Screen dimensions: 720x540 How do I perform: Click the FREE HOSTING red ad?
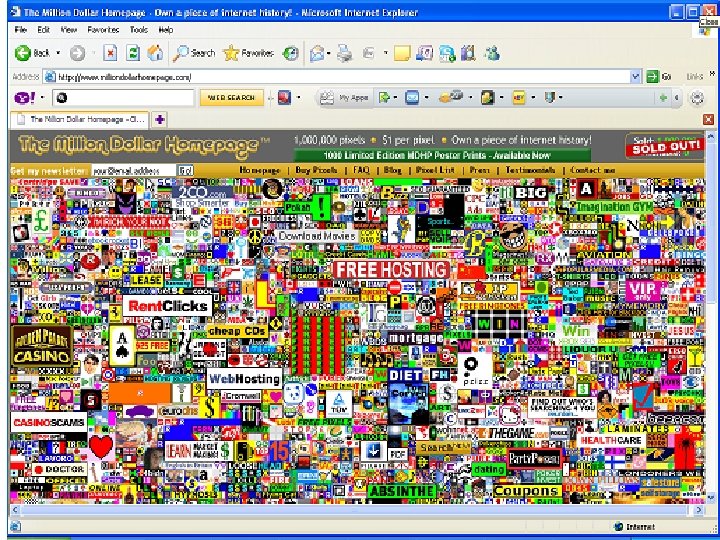point(392,270)
